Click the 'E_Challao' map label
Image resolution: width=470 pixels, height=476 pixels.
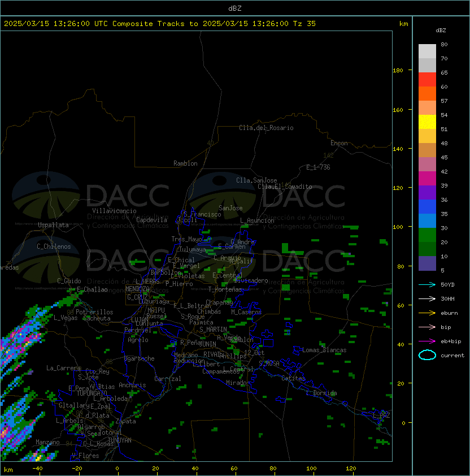click(x=92, y=289)
